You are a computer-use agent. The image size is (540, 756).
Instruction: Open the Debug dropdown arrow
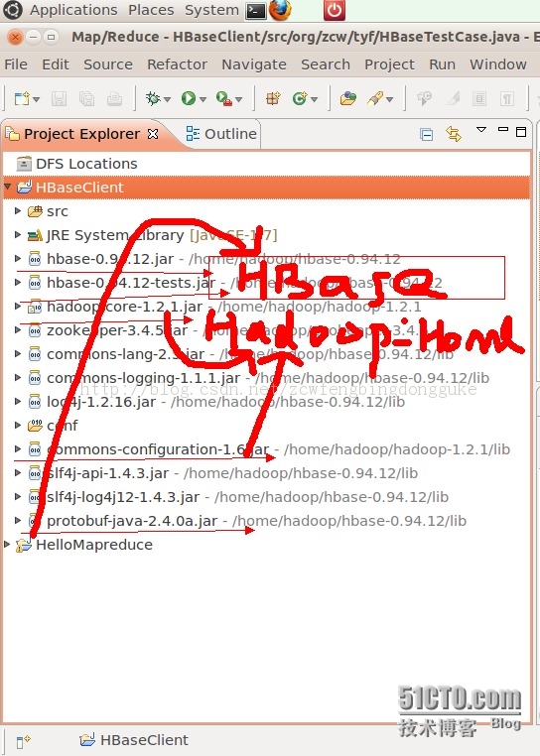167,100
